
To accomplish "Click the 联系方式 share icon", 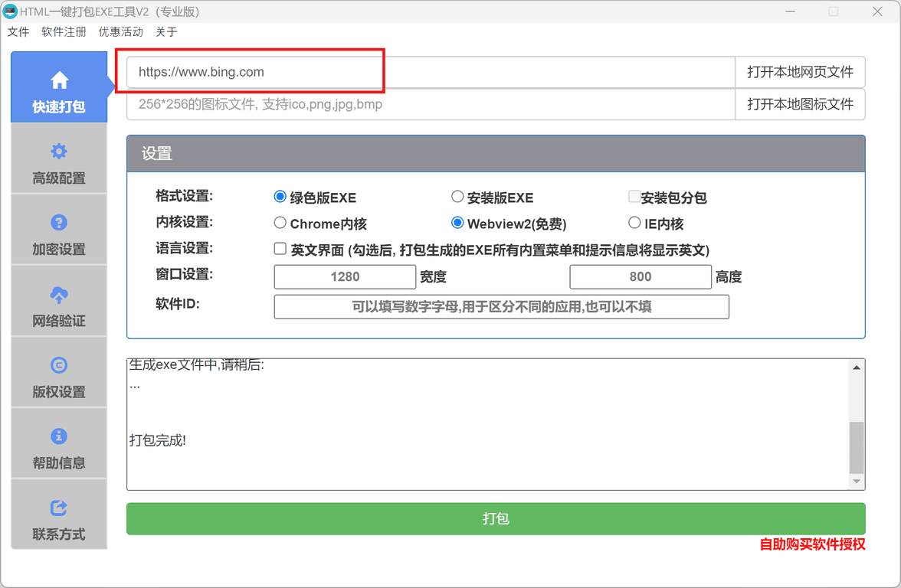I will tap(59, 508).
